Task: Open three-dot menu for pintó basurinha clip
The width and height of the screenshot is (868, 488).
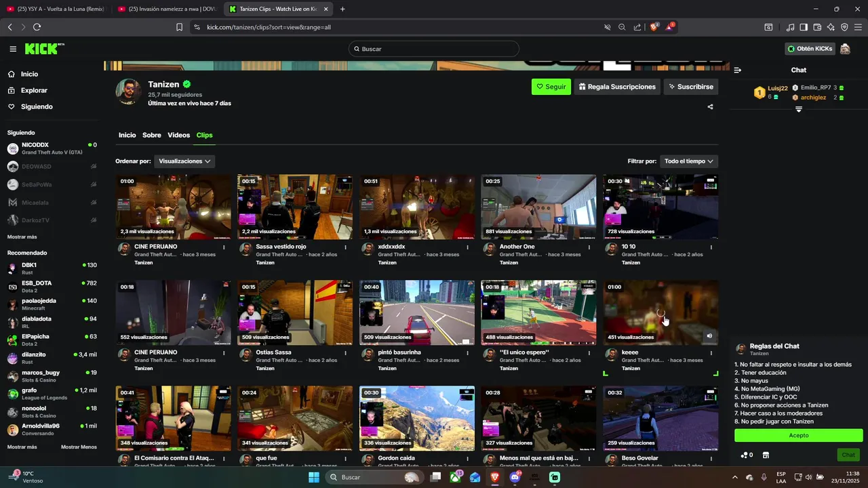Action: coord(468,353)
